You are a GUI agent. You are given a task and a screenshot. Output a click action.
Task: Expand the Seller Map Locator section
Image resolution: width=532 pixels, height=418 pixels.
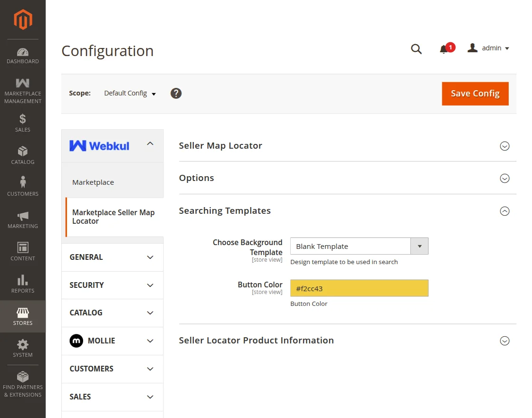pos(504,146)
